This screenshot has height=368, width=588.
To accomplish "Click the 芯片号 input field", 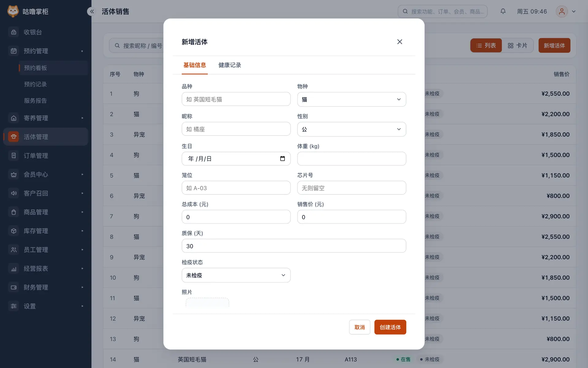I will click(352, 188).
